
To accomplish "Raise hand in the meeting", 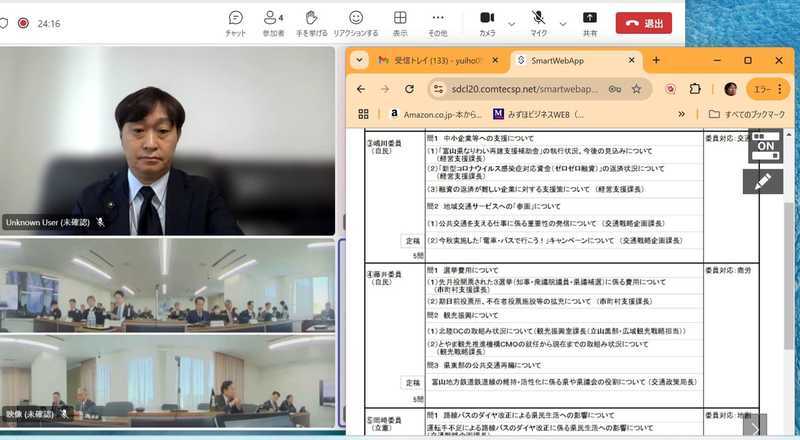I will pyautogui.click(x=313, y=22).
